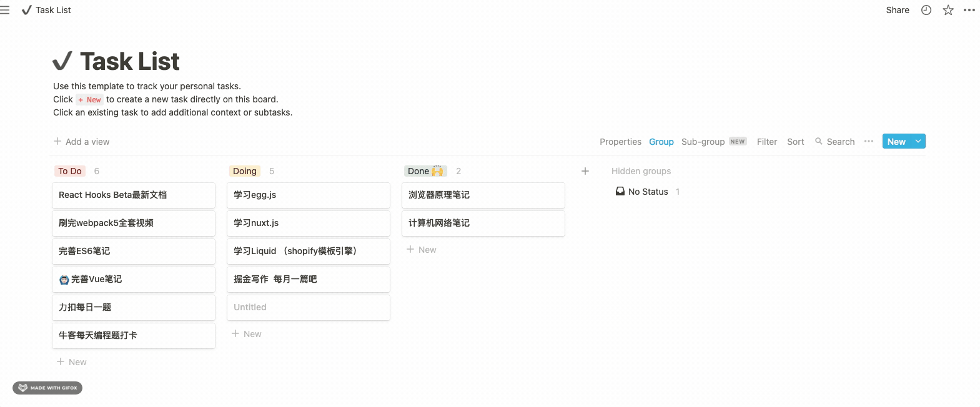Open the Updates clock icon

click(x=926, y=10)
